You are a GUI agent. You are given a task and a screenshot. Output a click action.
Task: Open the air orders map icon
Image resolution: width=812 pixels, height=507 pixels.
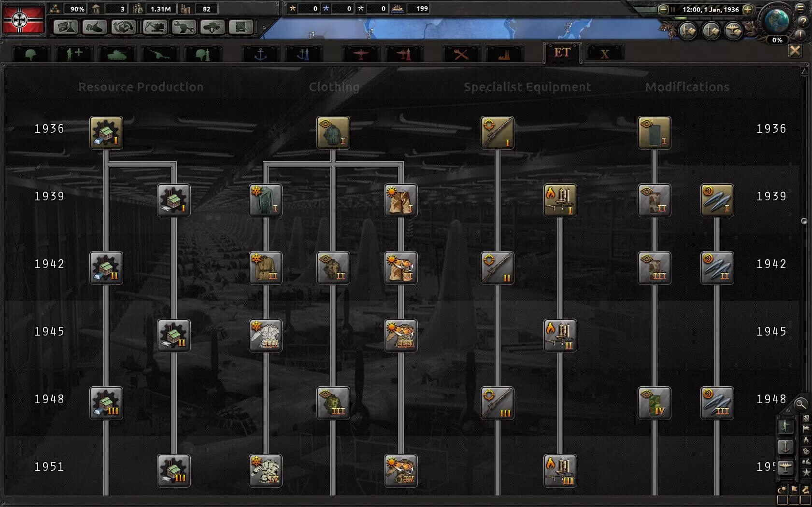(x=733, y=31)
